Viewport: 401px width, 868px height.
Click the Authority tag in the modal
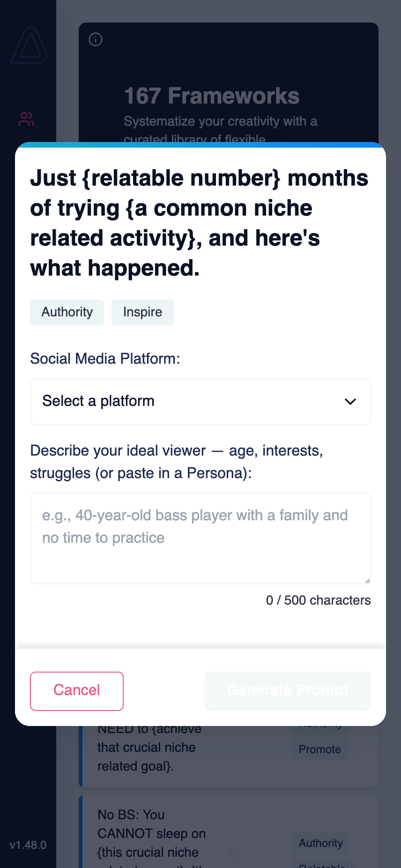(x=67, y=312)
